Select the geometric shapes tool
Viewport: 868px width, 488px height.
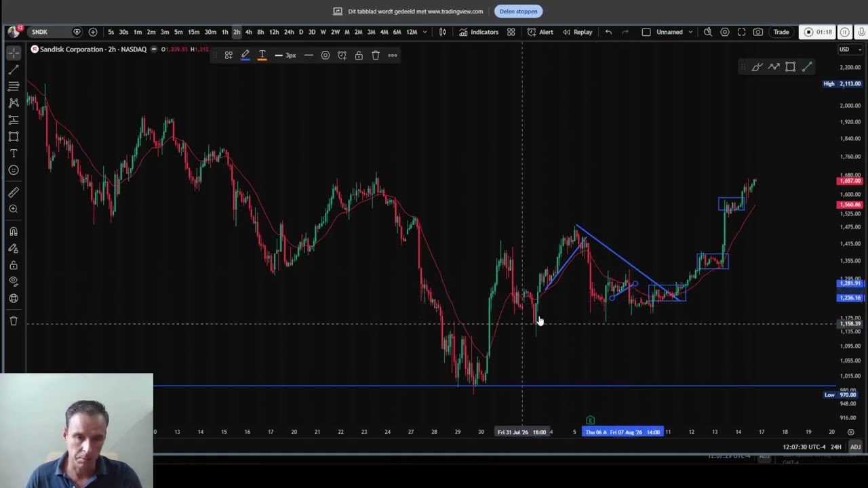coord(14,137)
